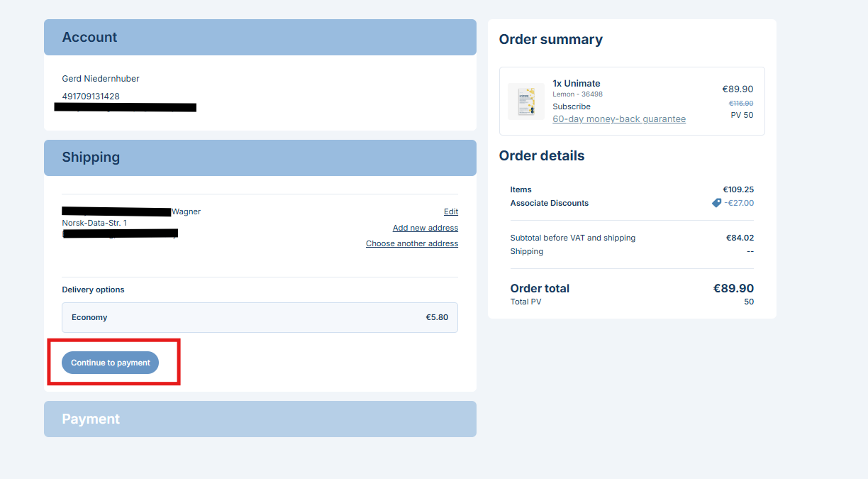This screenshot has width=868, height=479.
Task: Click the Order total amount €89.90
Action: [733, 288]
